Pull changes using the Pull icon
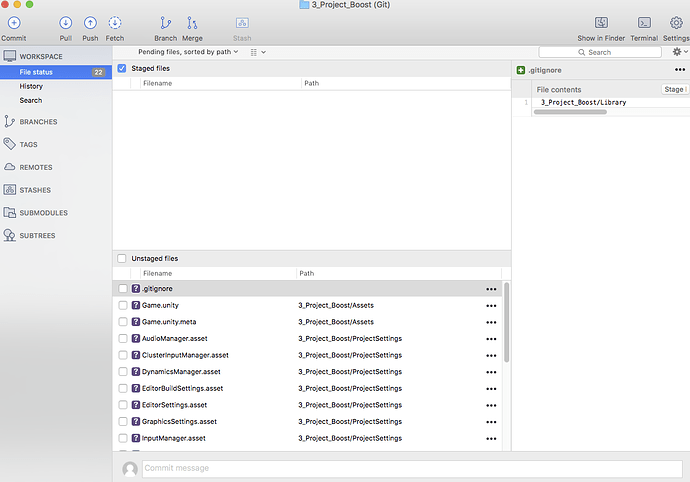 [x=66, y=23]
